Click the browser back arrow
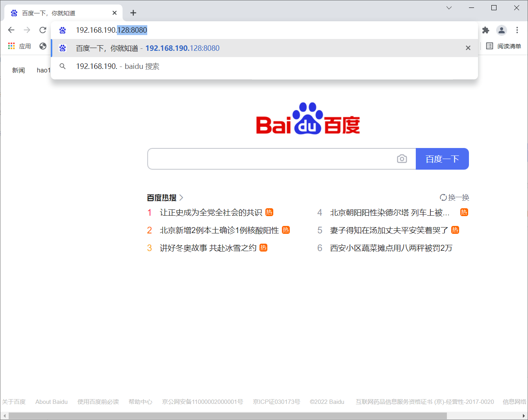This screenshot has width=528, height=420. point(11,30)
